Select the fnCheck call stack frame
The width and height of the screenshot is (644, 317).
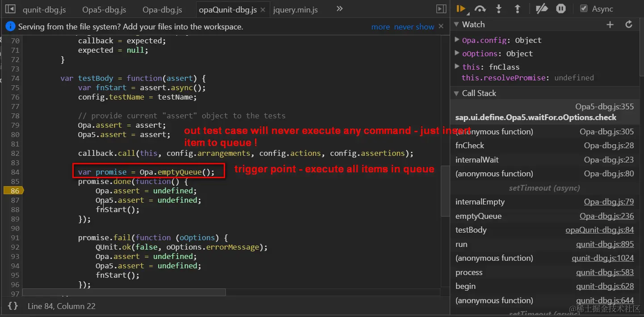[x=470, y=146]
